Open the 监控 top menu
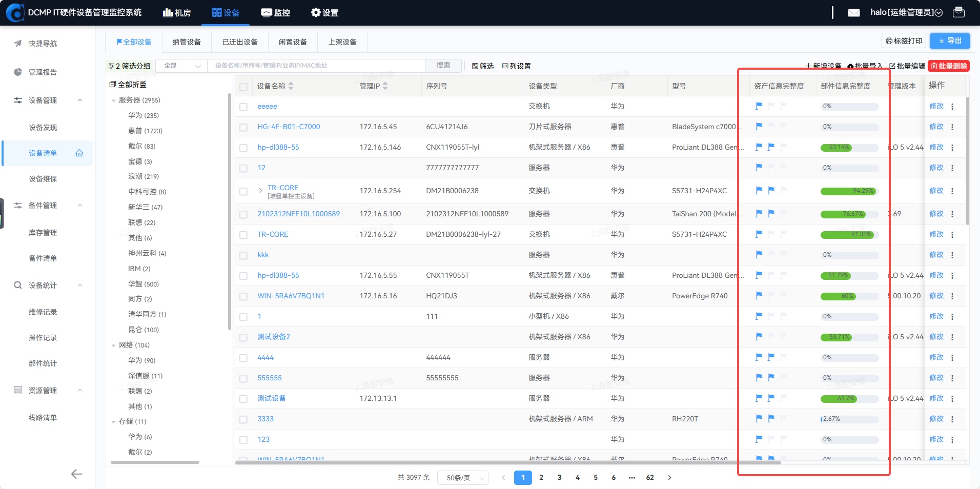Viewport: 980px width, 489px height. point(276,13)
